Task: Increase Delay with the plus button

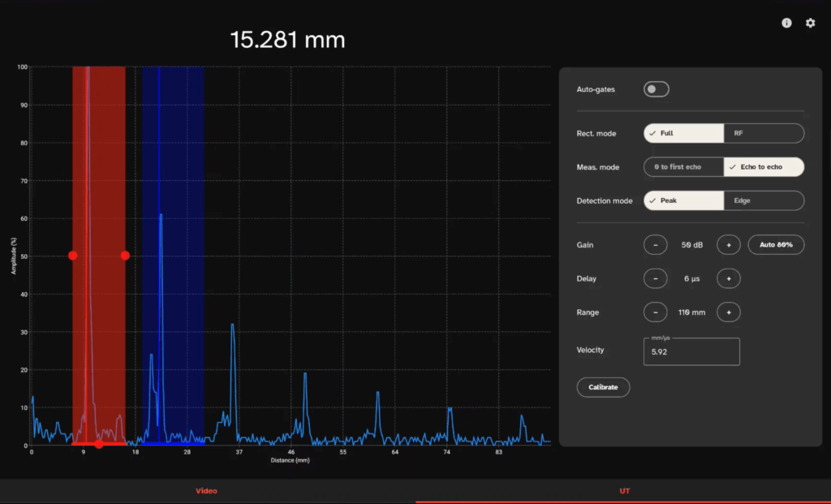Action: [728, 278]
